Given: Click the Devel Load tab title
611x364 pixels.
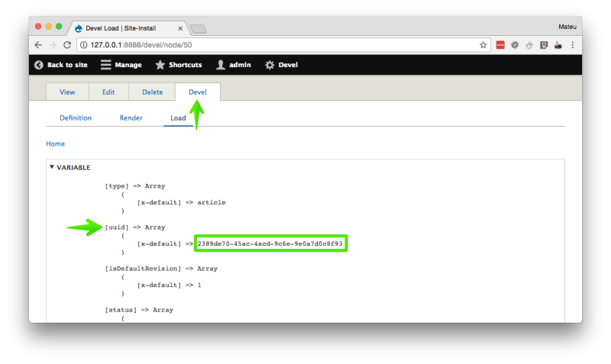Looking at the screenshot, I should pos(121,28).
